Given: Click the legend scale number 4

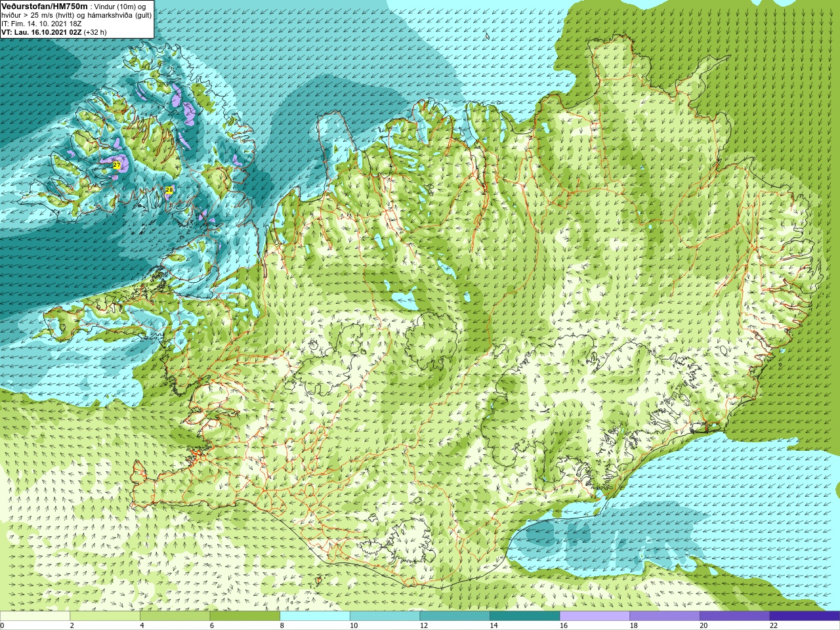Looking at the screenshot, I should 142,625.
